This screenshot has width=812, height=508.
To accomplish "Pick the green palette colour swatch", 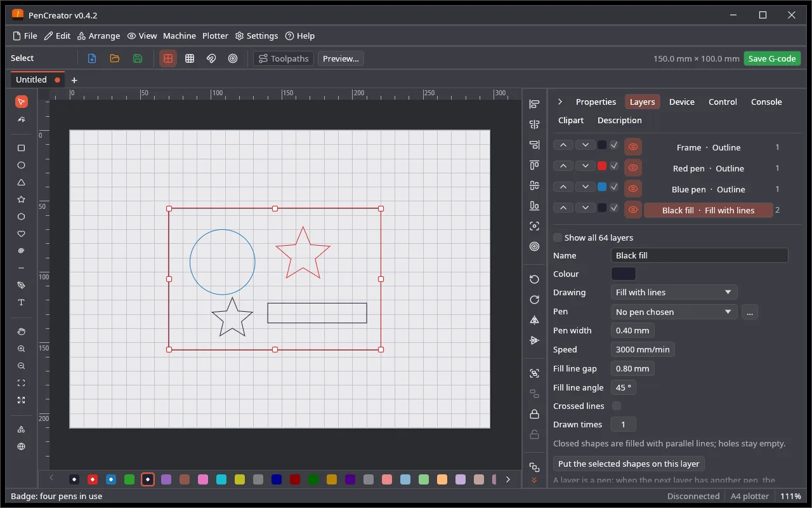I will click(129, 479).
